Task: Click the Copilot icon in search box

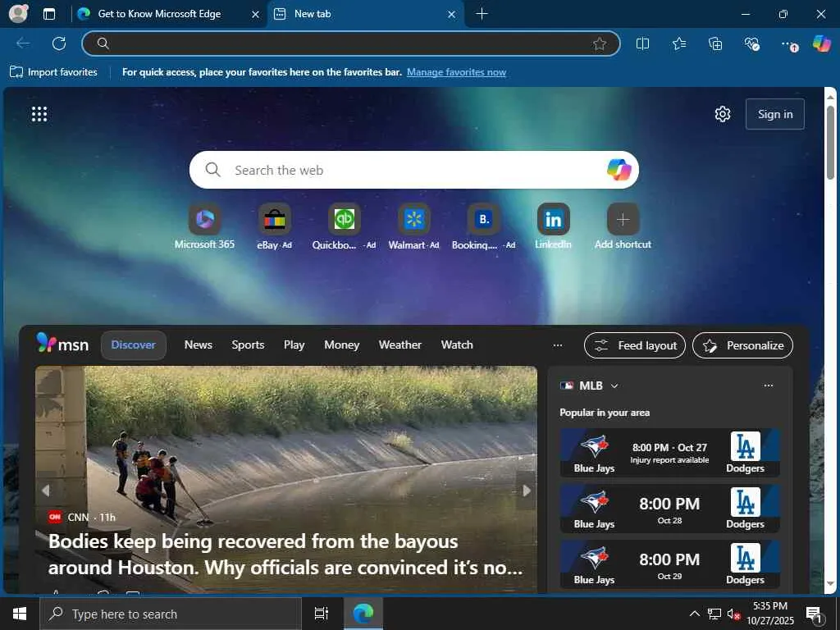Action: (x=619, y=170)
